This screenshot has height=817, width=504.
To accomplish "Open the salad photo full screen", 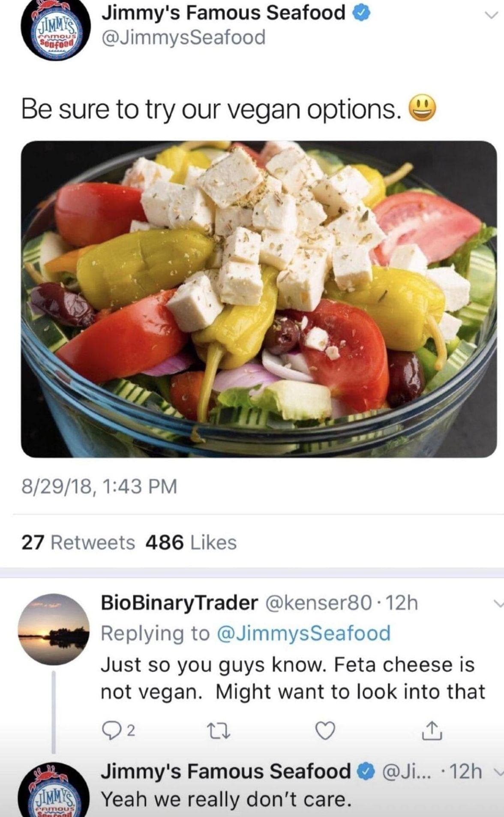I will (259, 299).
